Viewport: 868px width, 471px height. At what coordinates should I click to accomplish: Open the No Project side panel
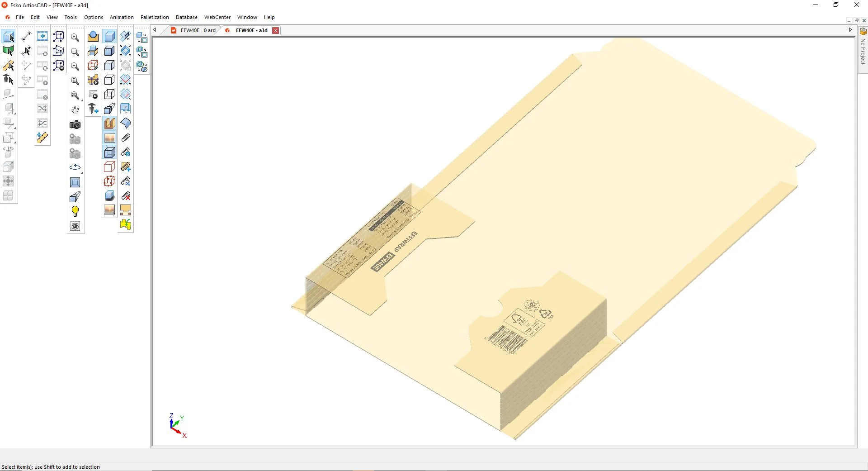[863, 50]
